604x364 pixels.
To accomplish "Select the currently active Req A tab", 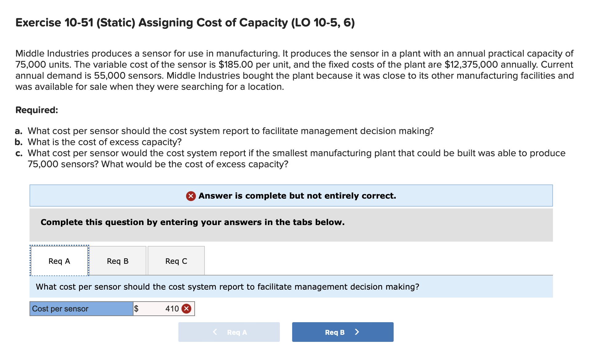I will [x=59, y=261].
